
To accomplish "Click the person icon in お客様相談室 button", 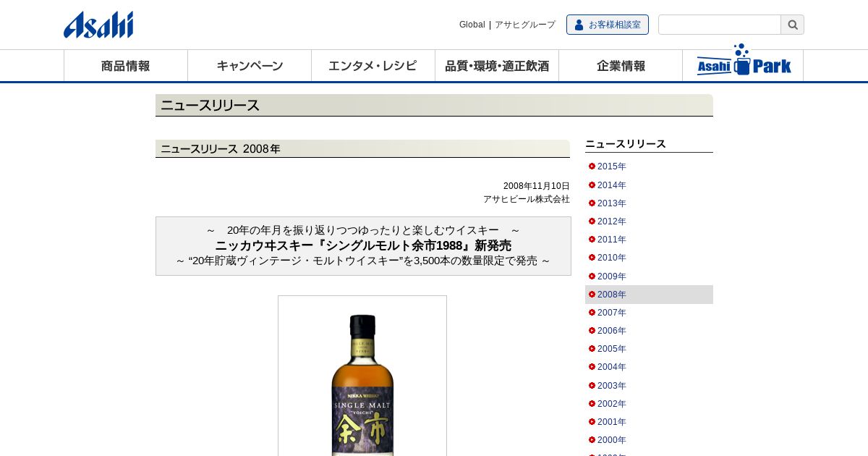I will (x=579, y=25).
